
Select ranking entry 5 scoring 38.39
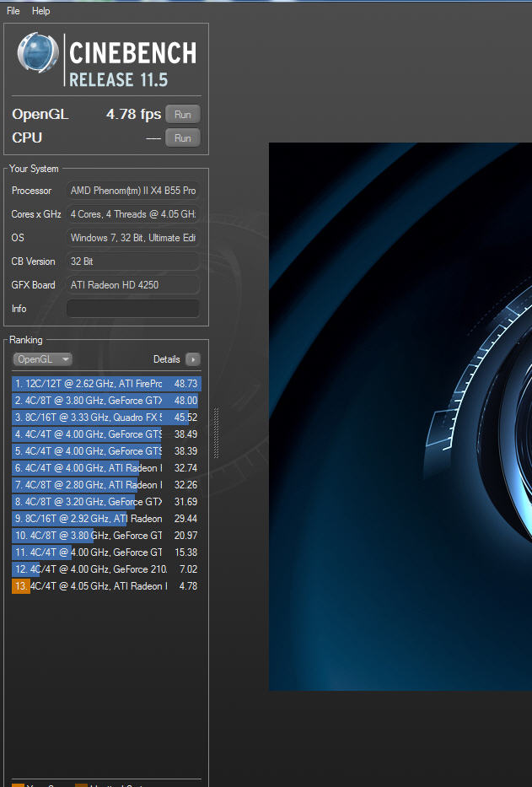coord(106,451)
